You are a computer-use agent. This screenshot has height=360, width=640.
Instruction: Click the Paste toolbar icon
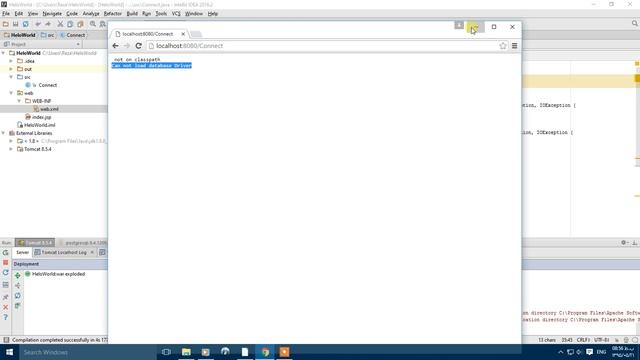80,24
